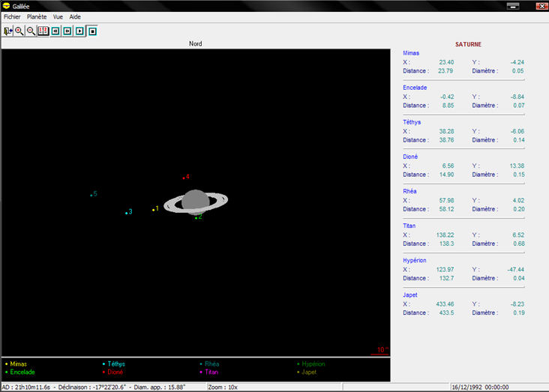Click Titan distance value 138.3
Screen dimensions: 549x392
pos(447,244)
